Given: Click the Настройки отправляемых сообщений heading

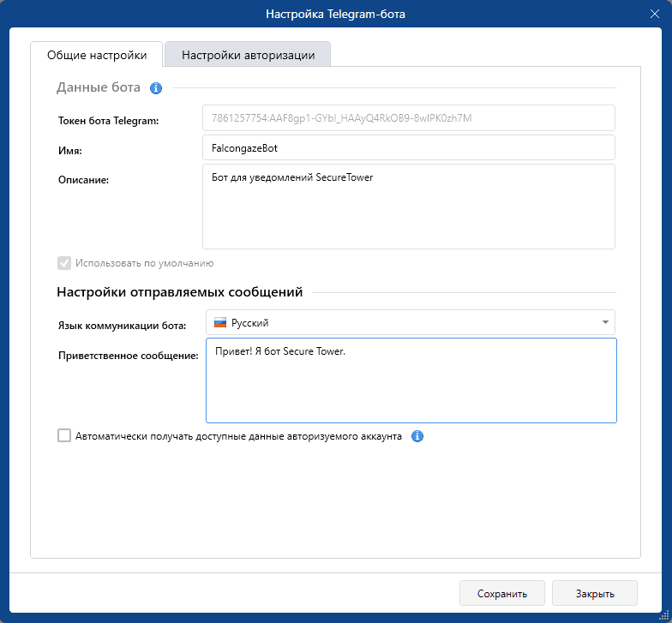Looking at the screenshot, I should click(180, 292).
